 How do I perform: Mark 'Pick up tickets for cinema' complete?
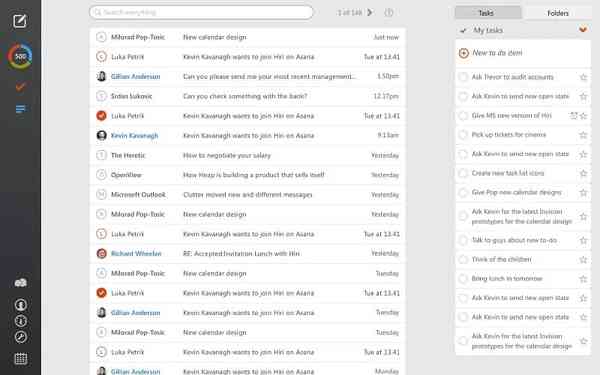pyautogui.click(x=463, y=135)
